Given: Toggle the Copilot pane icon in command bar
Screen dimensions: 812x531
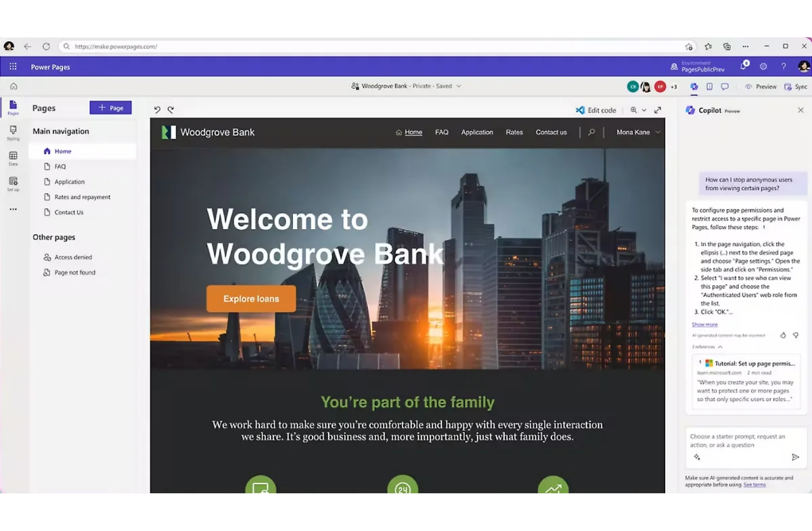Looking at the screenshot, I should click(x=694, y=87).
